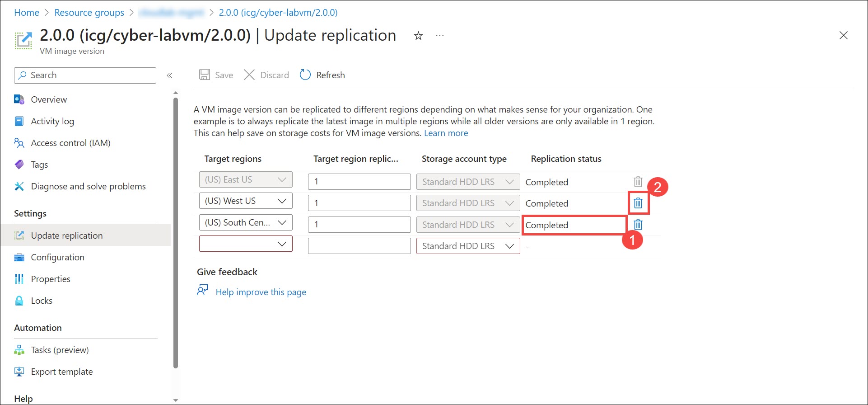Click the feedback person icon
This screenshot has width=868, height=405.
pyautogui.click(x=202, y=290)
